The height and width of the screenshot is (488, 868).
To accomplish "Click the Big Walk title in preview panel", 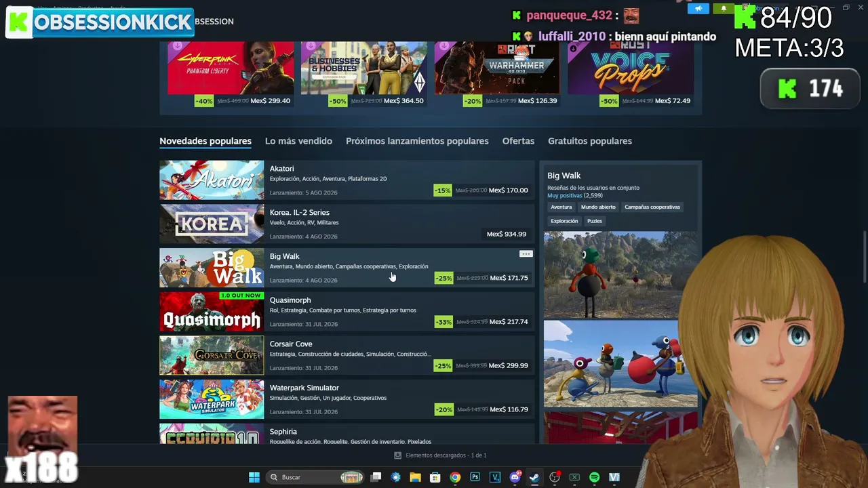I will pos(564,176).
